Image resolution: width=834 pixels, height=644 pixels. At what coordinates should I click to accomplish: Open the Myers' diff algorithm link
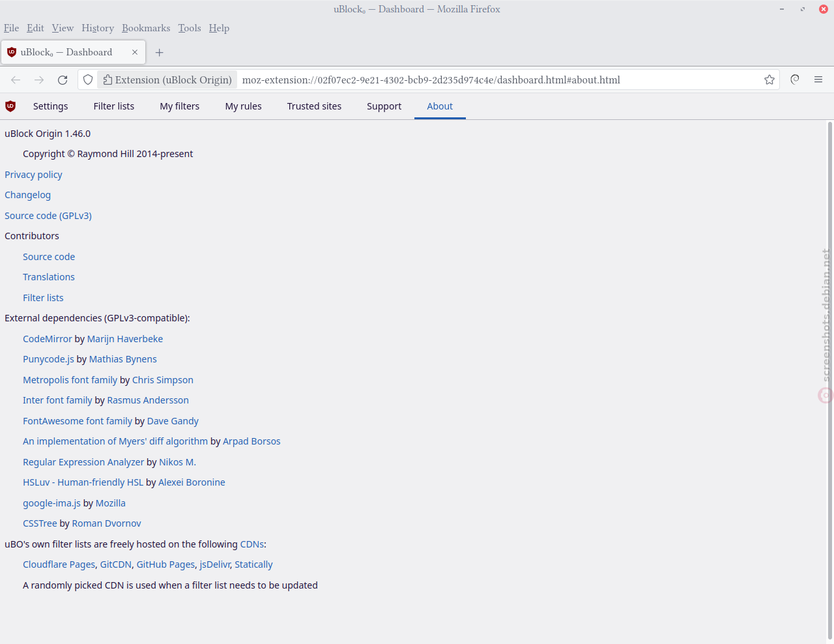click(115, 441)
